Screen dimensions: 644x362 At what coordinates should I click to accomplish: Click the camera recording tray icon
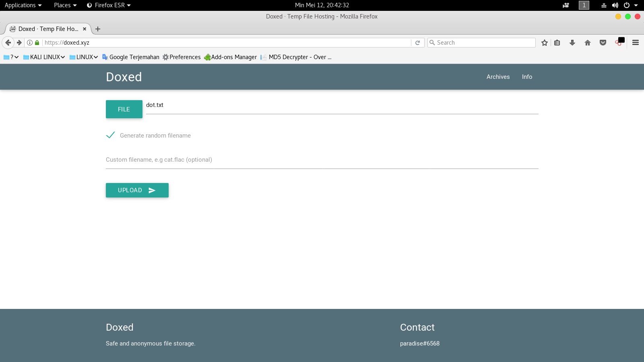[566, 5]
